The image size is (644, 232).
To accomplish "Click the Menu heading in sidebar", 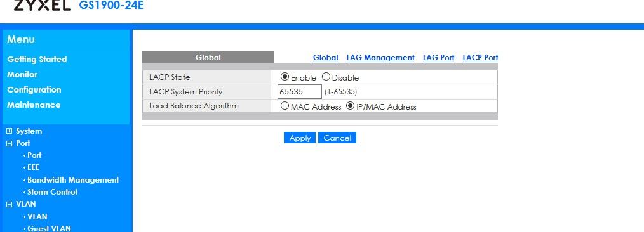I will (x=21, y=40).
